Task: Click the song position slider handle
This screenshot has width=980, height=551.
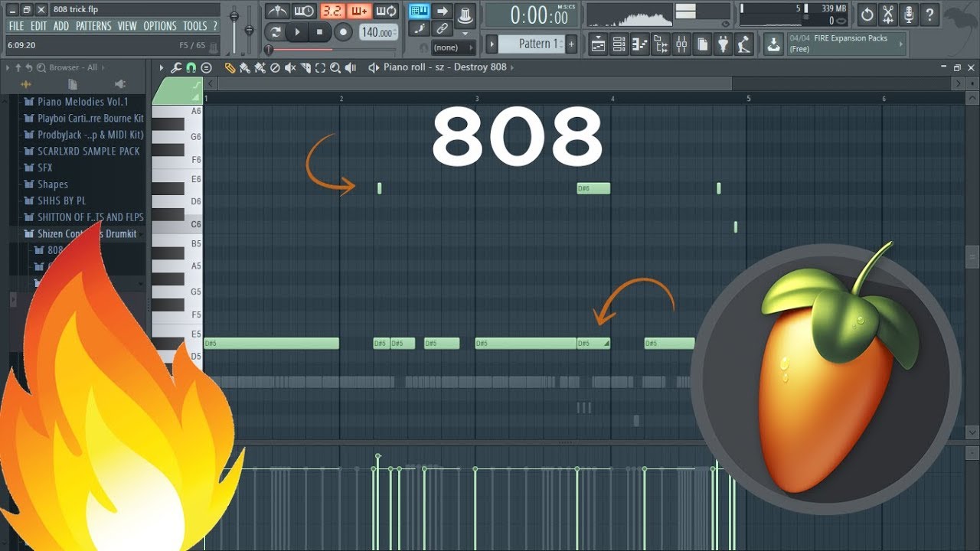Action: (269, 49)
